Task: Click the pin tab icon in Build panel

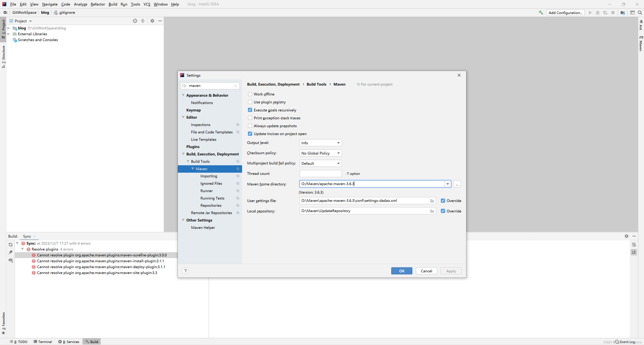Action: point(11,252)
